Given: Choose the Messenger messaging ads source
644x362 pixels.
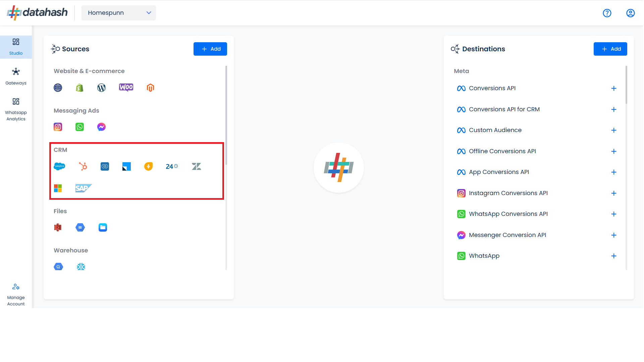Looking at the screenshot, I should click(101, 127).
